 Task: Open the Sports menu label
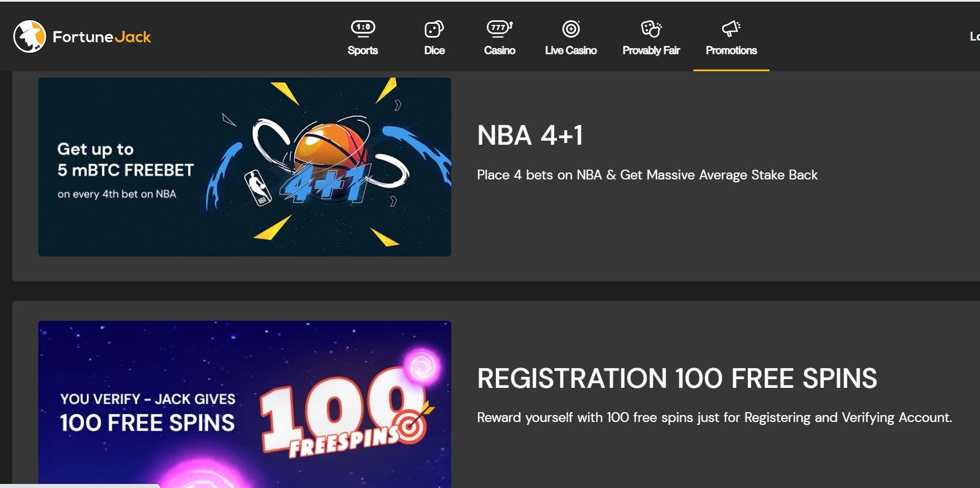coord(363,51)
